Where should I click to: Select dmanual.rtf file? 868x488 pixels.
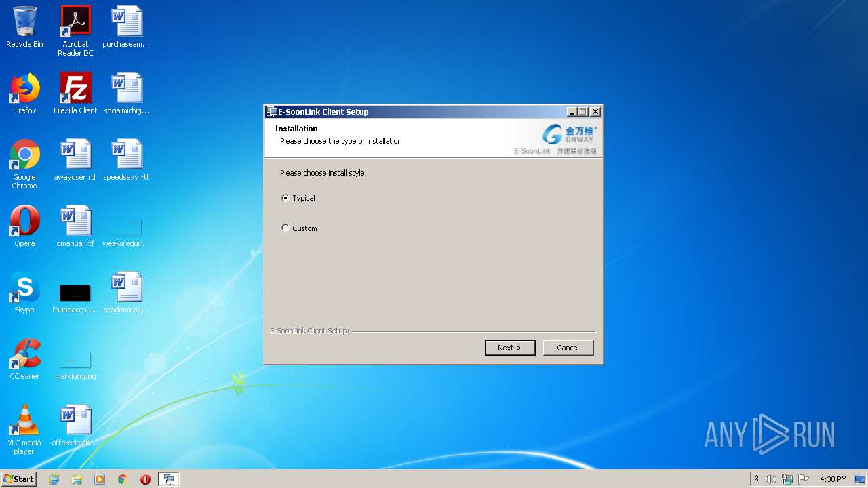(x=75, y=226)
